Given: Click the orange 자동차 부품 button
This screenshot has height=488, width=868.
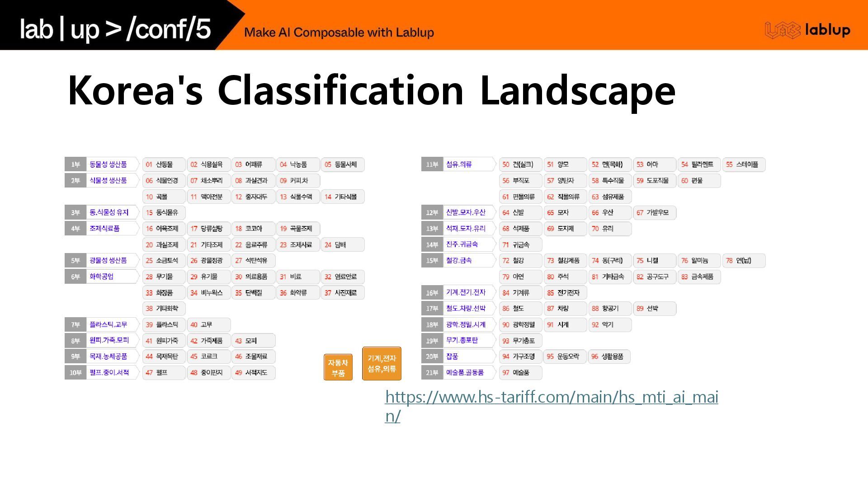Looking at the screenshot, I should point(338,367).
